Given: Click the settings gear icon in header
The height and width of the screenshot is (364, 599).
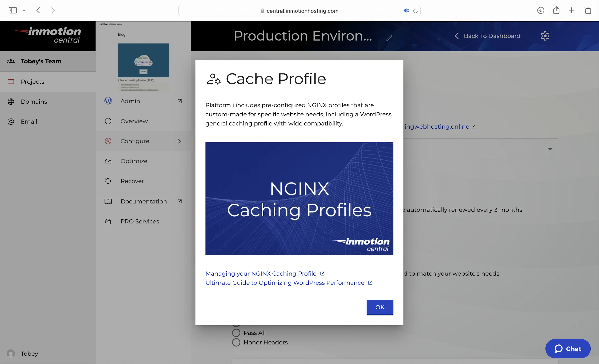Looking at the screenshot, I should coord(545,36).
